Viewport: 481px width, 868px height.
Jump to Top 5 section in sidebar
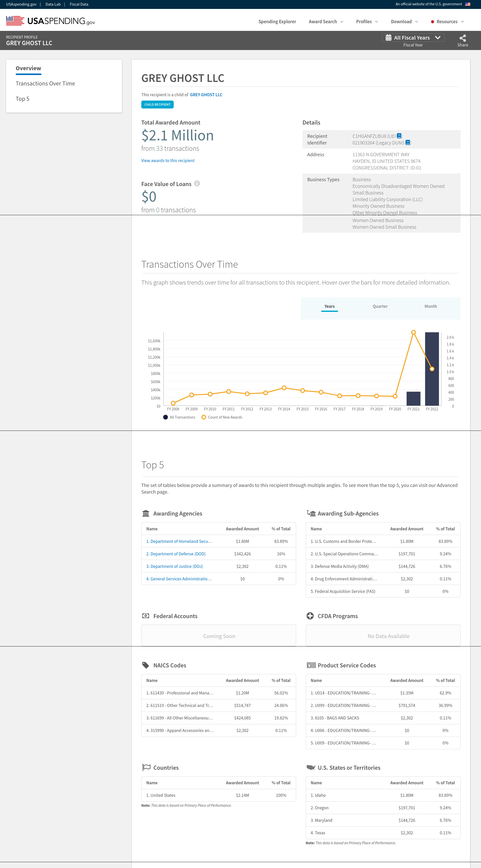coord(22,99)
